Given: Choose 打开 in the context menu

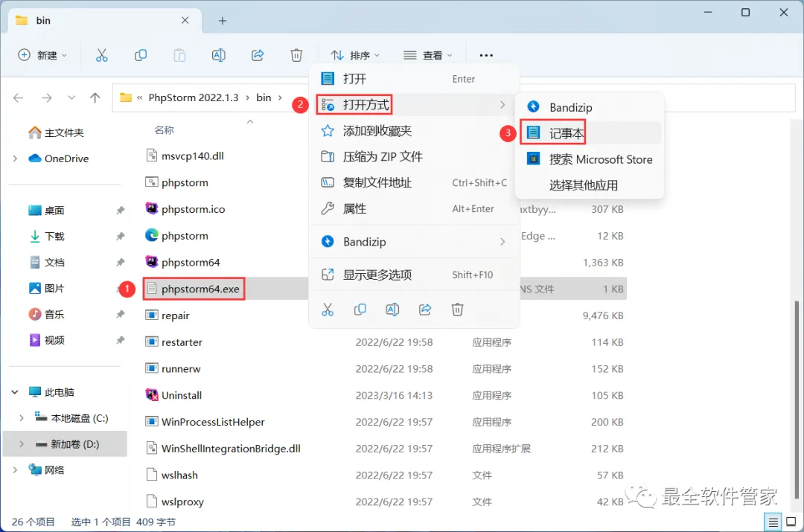Looking at the screenshot, I should (415, 79).
